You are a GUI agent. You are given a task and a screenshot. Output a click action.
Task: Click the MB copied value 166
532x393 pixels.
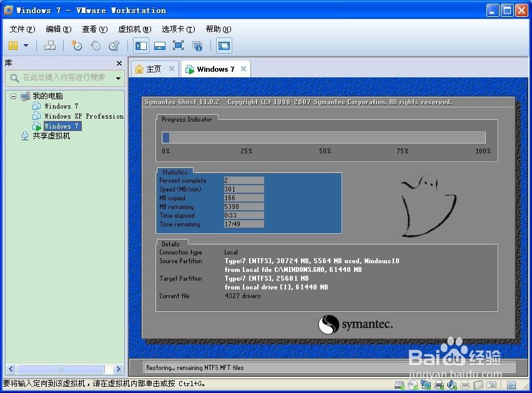coord(244,198)
